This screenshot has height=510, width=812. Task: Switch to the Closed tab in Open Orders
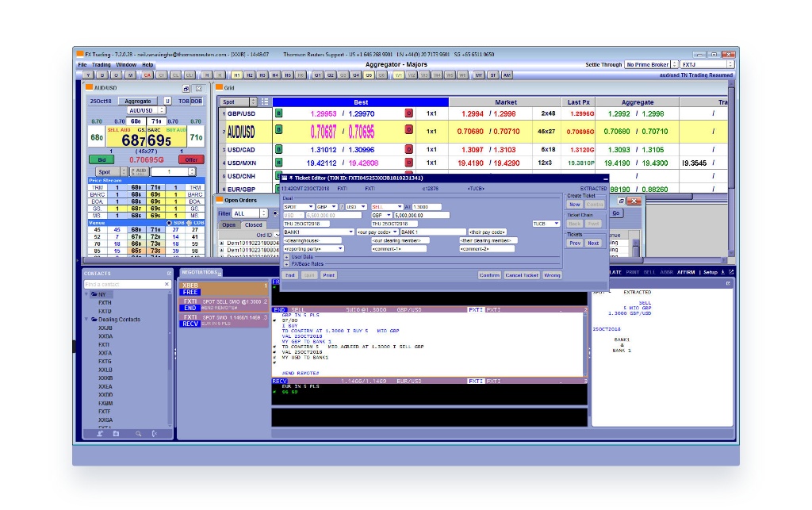[x=255, y=225]
